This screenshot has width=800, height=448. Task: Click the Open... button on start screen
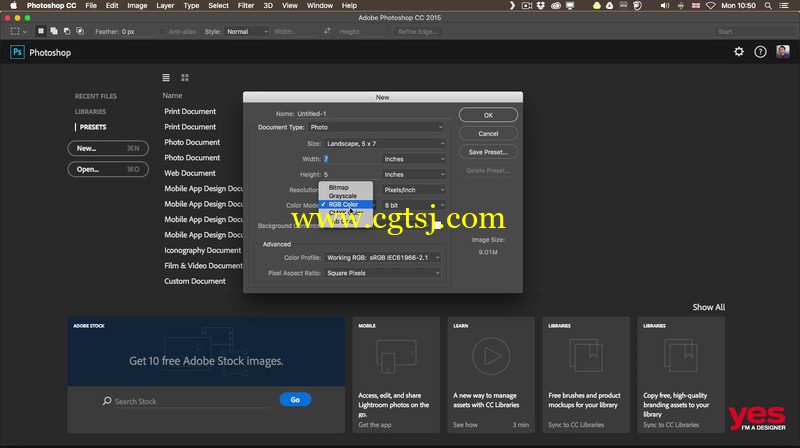click(108, 169)
